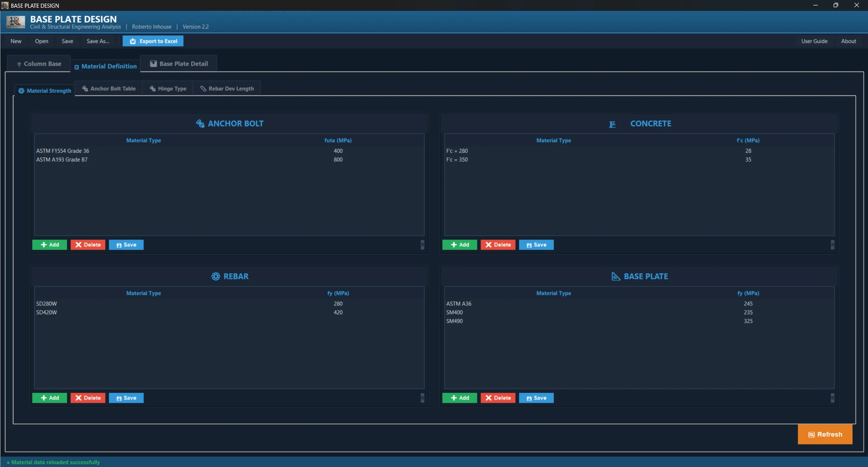
Task: Select the ASTM F1554 Grade 36 row
Action: [229, 151]
